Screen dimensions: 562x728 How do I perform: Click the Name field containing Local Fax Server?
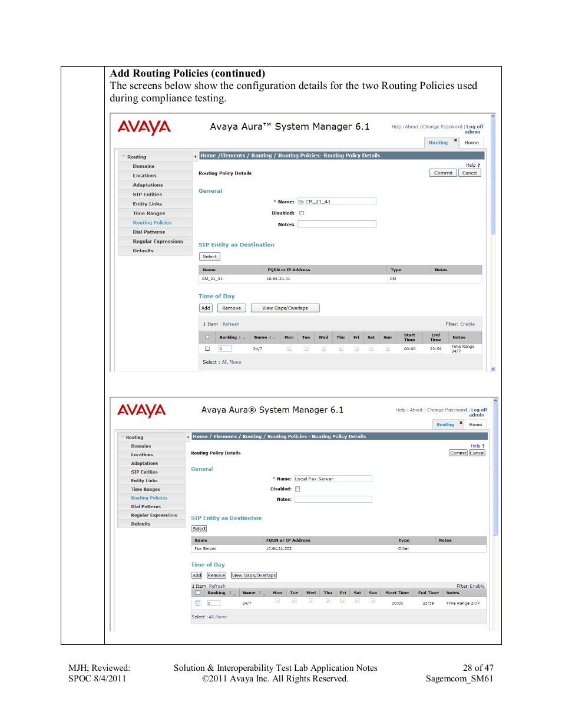333,479
